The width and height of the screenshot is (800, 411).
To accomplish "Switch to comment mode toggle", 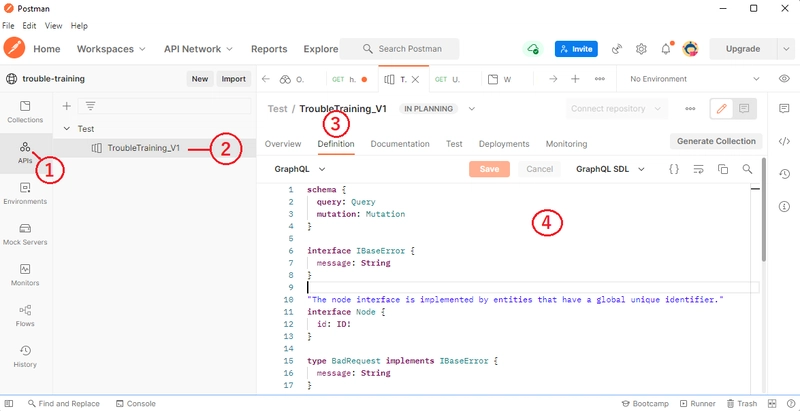I will (744, 108).
